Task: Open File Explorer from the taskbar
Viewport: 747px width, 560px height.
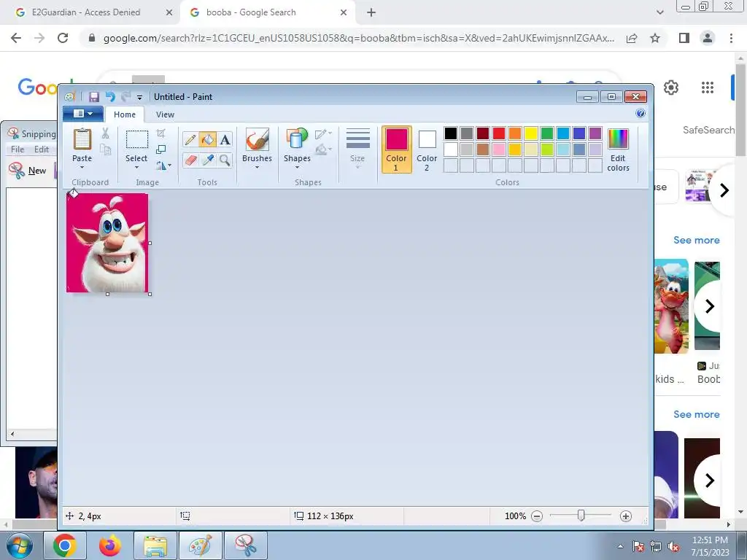Action: point(155,545)
